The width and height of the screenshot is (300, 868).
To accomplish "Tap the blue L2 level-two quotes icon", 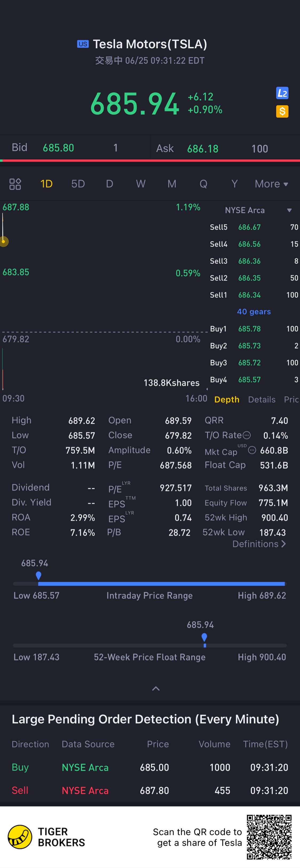I will (x=282, y=93).
